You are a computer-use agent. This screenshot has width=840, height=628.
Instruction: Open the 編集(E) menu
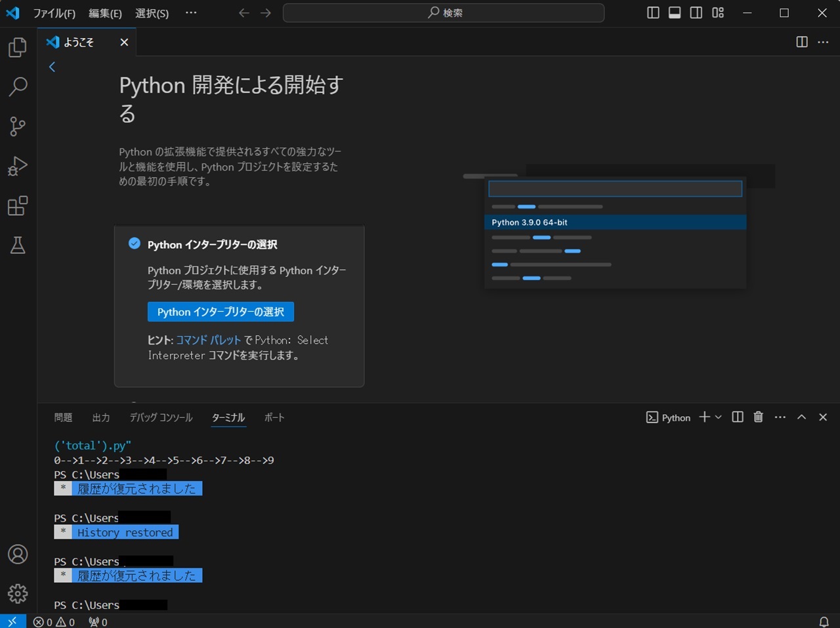pos(105,13)
